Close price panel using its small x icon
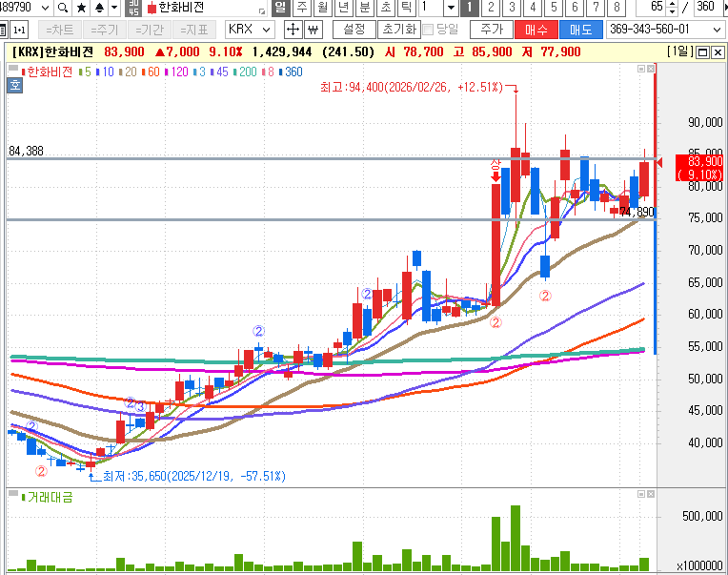728x575 pixels. click(x=651, y=69)
